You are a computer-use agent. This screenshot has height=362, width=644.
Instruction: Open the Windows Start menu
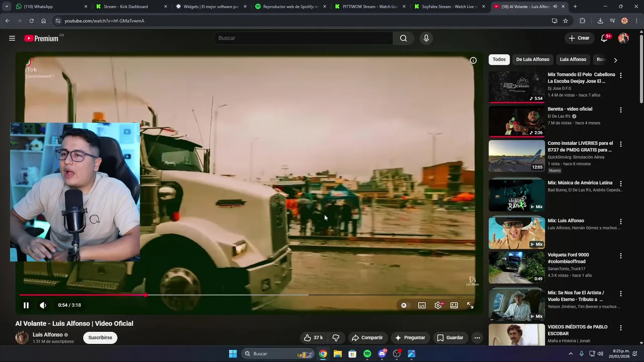coord(233,354)
